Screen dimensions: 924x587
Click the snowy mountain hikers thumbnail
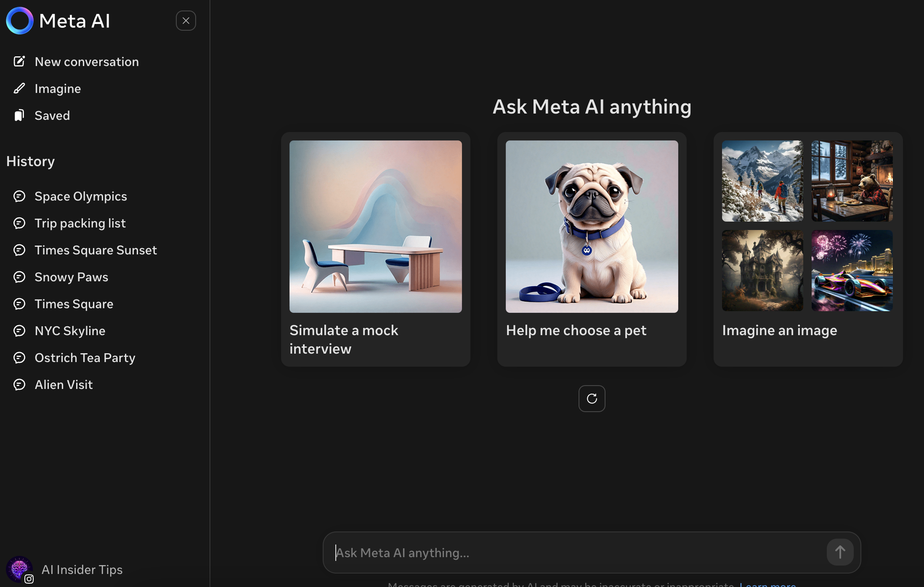pyautogui.click(x=762, y=181)
